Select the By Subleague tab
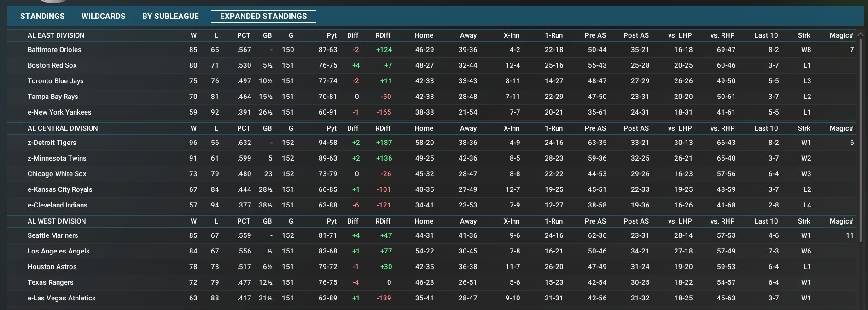 [x=170, y=16]
